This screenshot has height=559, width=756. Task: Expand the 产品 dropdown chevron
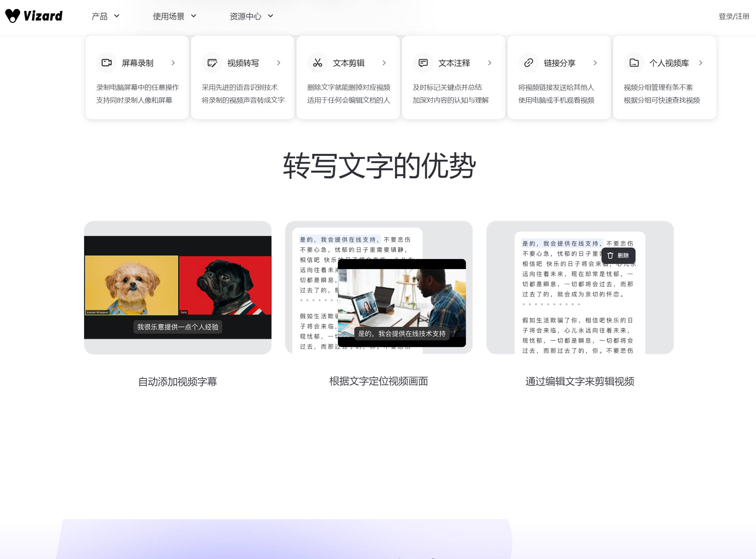point(117,16)
